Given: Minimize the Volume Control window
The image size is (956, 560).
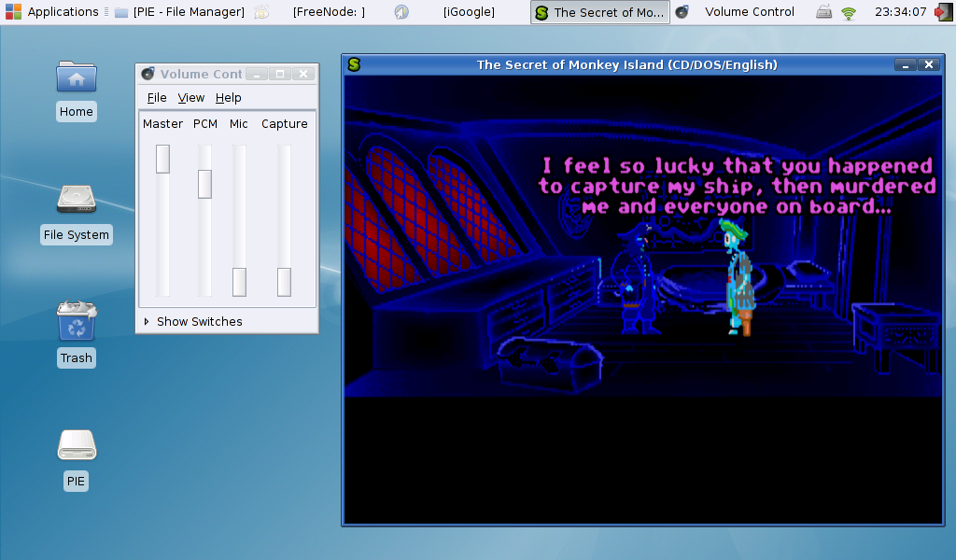Looking at the screenshot, I should (258, 74).
